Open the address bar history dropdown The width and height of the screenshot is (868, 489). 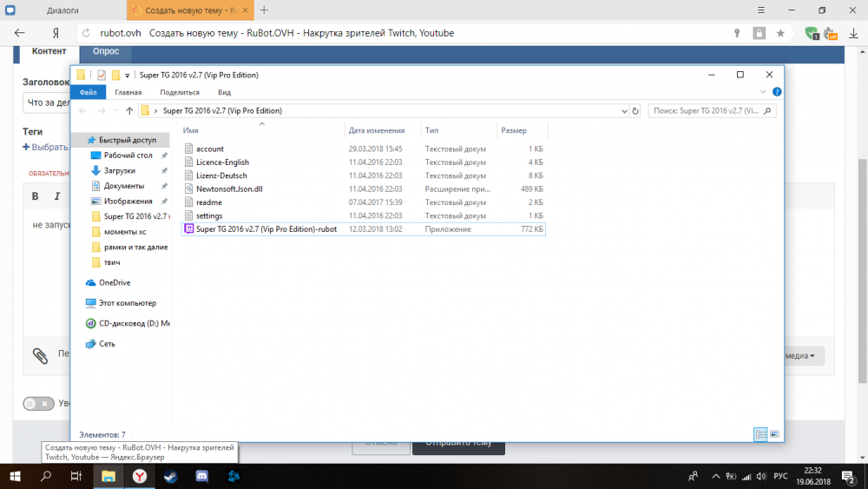(x=624, y=111)
